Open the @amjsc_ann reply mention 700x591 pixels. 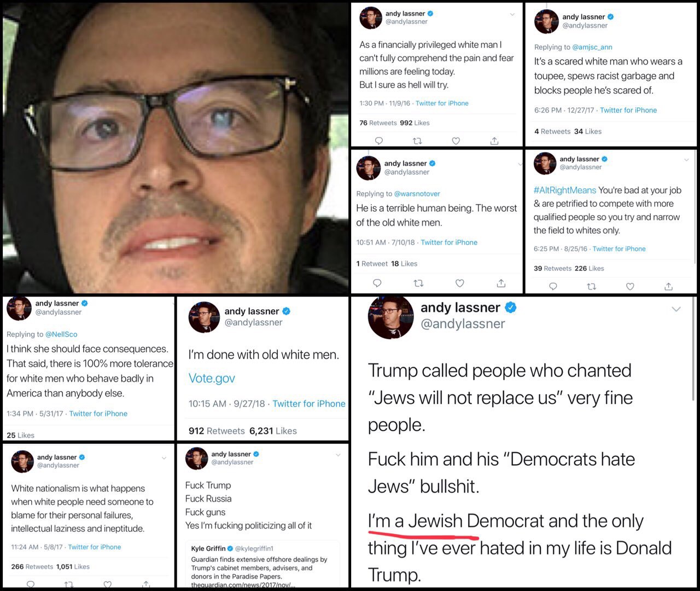pyautogui.click(x=592, y=47)
